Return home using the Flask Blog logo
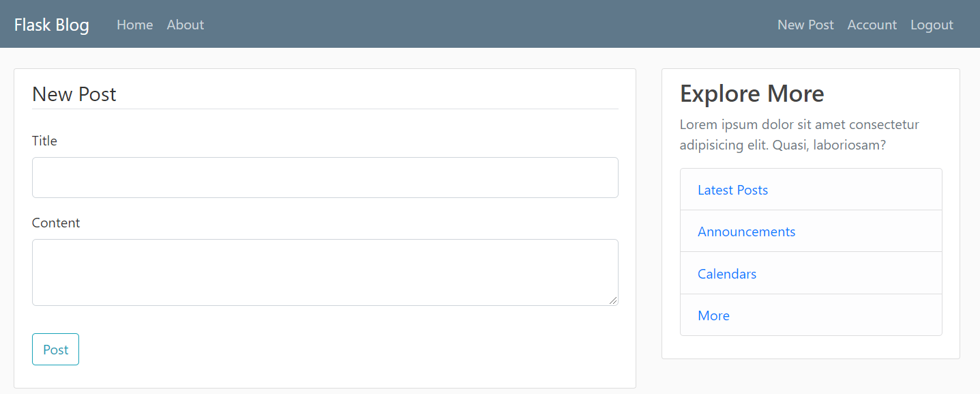Viewport: 980px width, 394px height. [x=51, y=25]
